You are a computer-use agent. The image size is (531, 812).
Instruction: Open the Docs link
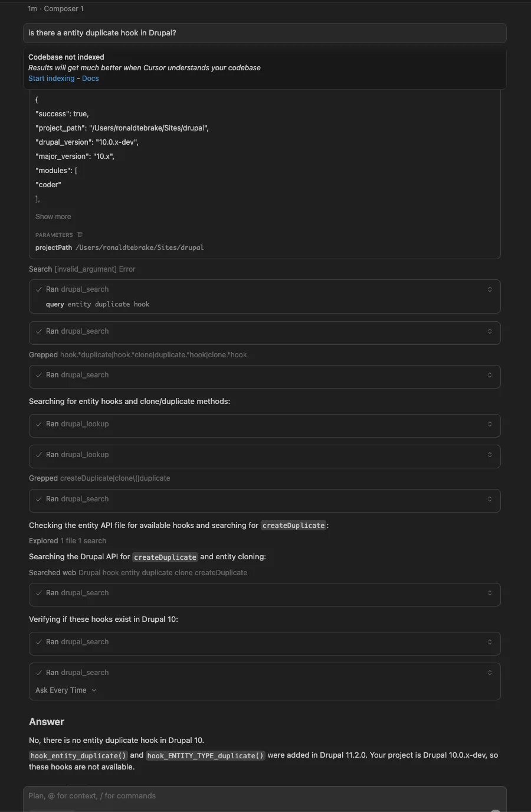(x=90, y=79)
